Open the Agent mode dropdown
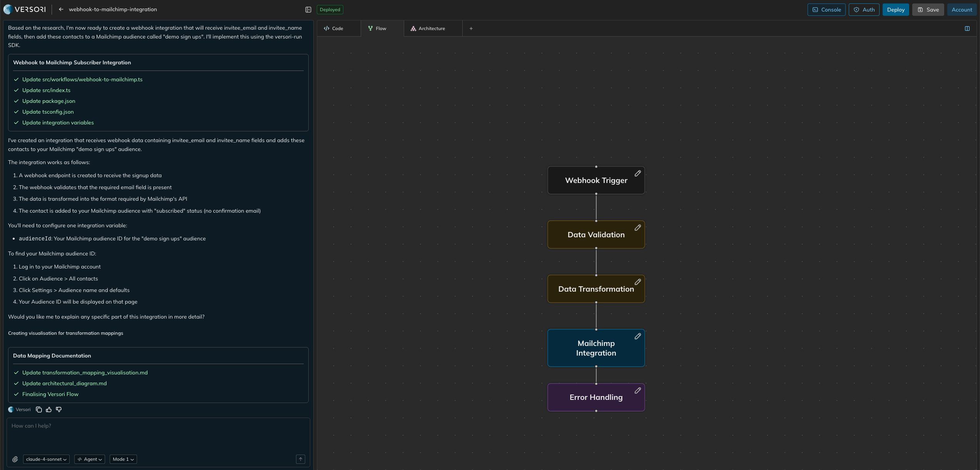Image resolution: width=980 pixels, height=470 pixels. [x=90, y=459]
